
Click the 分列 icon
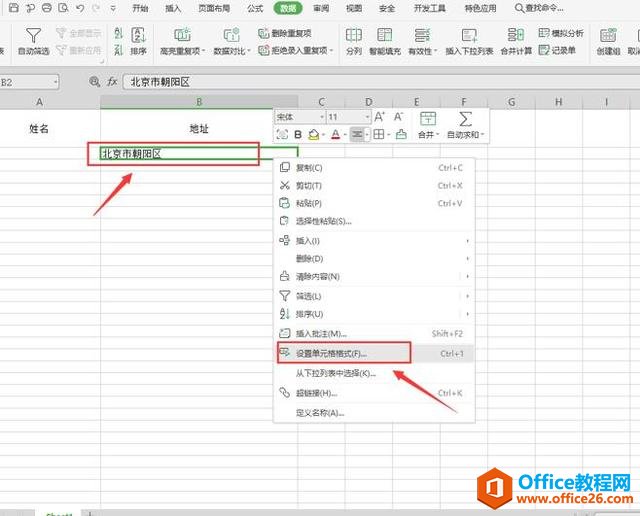(354, 36)
